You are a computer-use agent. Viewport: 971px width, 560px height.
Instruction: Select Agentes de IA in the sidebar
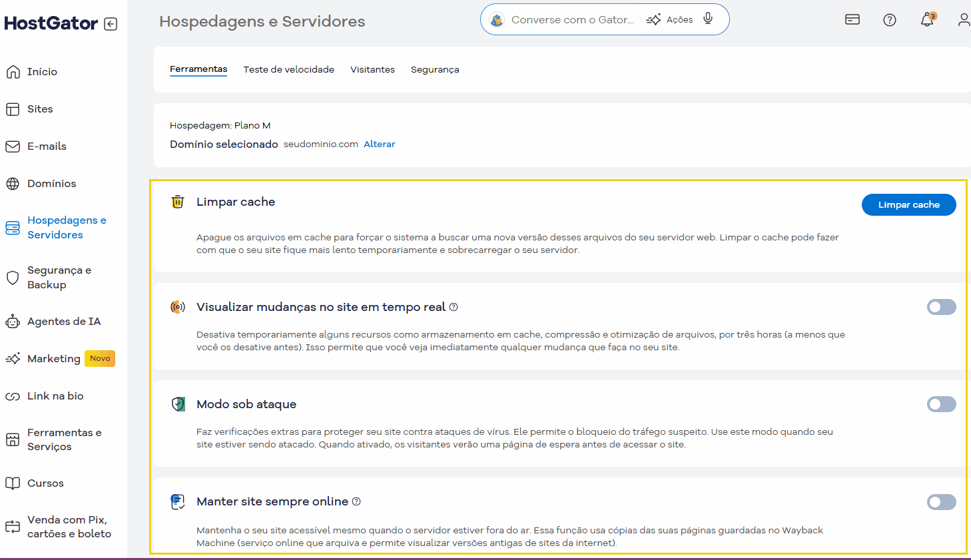[64, 321]
